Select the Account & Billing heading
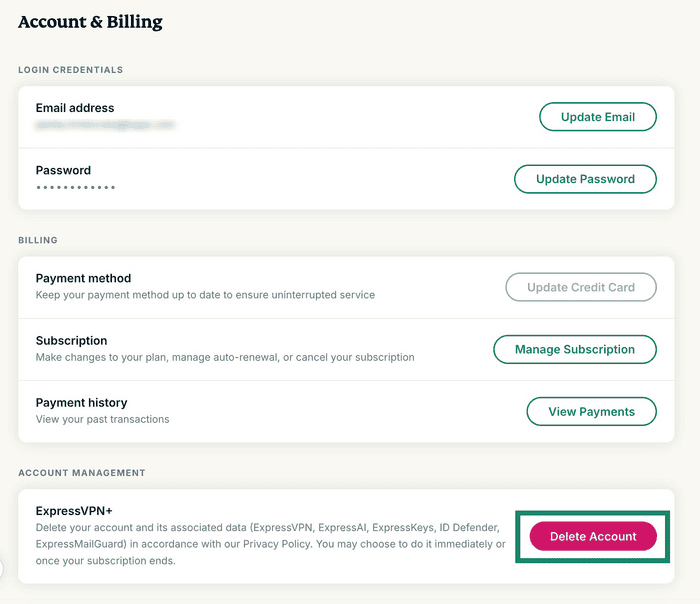 tap(90, 22)
